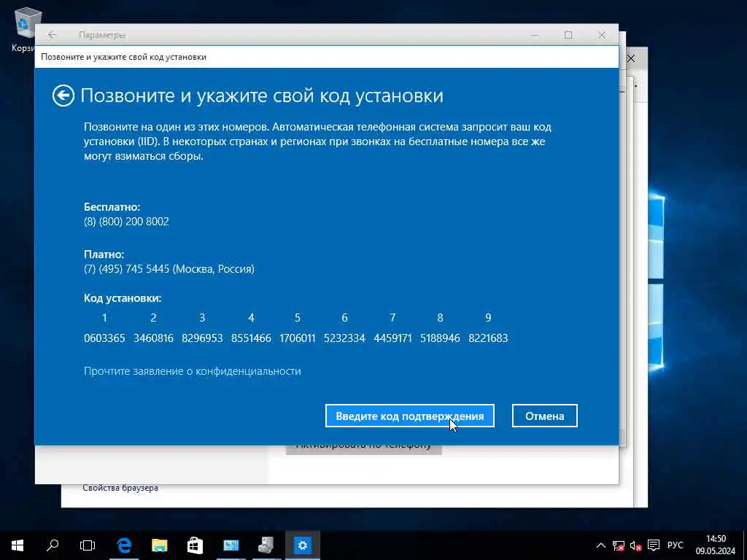Click the free number (8) (800) 200 8002

[x=126, y=222]
